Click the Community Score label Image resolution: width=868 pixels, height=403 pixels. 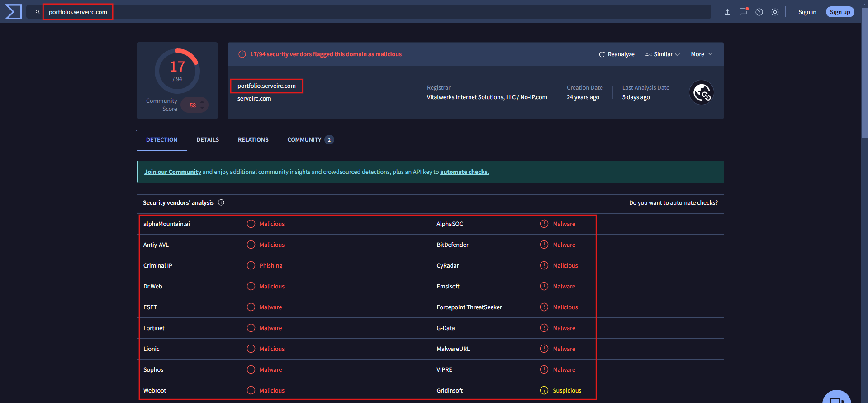161,105
